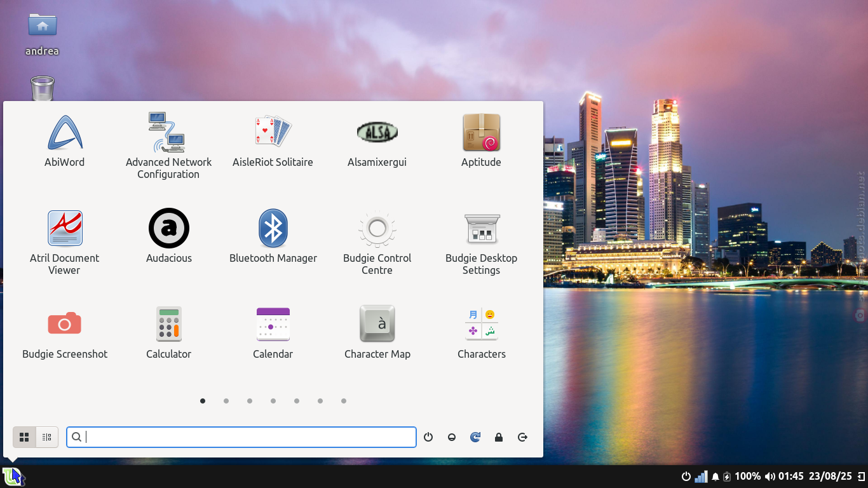Open Atril Document Viewer
This screenshot has height=488, width=868.
coord(64,243)
